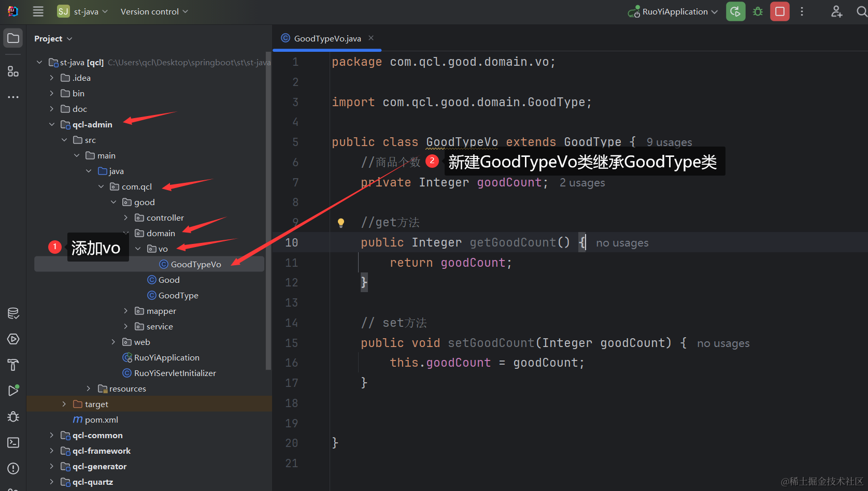Click the rerun RuoYiApplication button
This screenshot has height=491, width=868.
(735, 11)
